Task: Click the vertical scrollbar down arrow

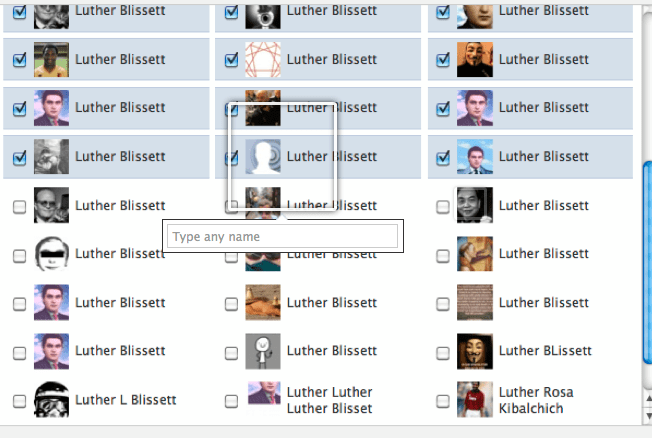Action: (647, 416)
